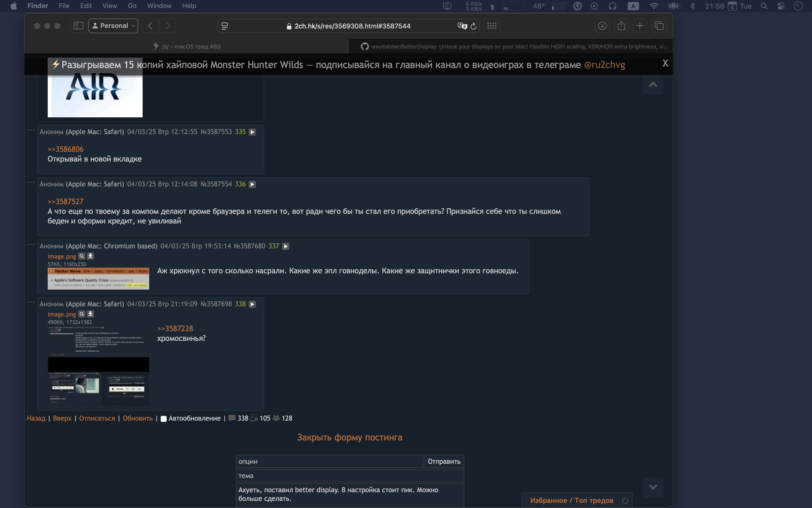This screenshot has height=508, width=812.
Task: Click post number №3587698
Action: coord(216,304)
